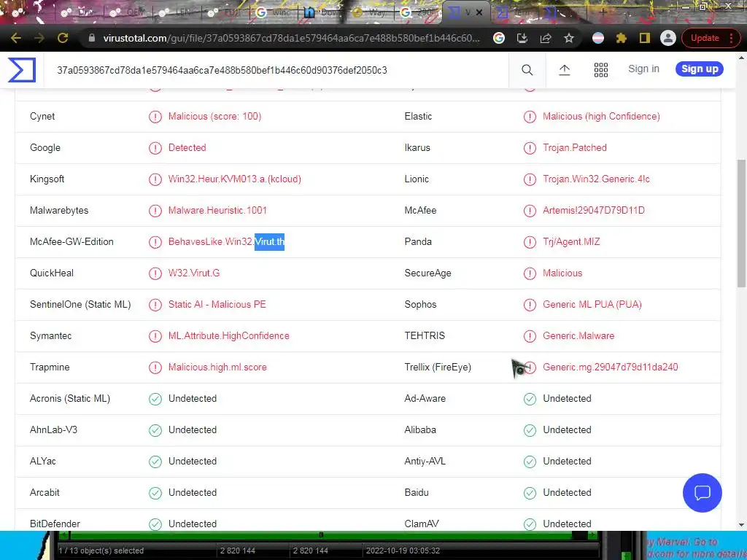Open the Extensions puzzle icon
The image size is (747, 560).
tap(622, 38)
